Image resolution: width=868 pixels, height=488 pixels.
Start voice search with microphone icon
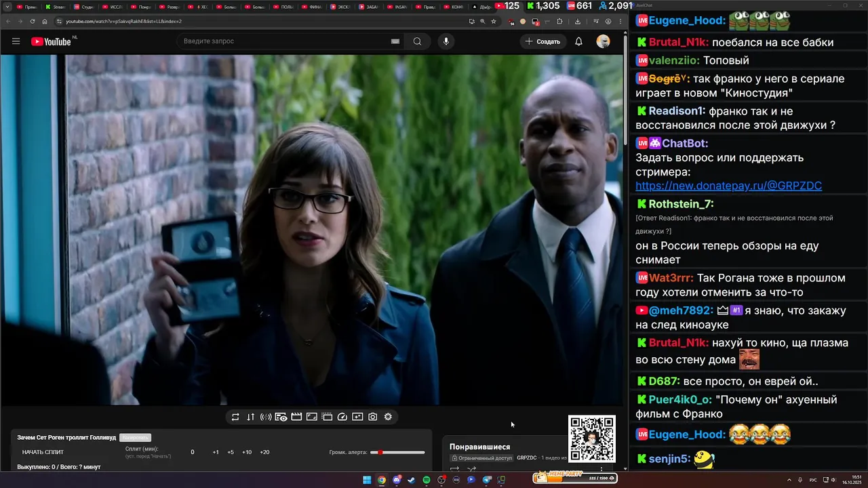point(446,41)
